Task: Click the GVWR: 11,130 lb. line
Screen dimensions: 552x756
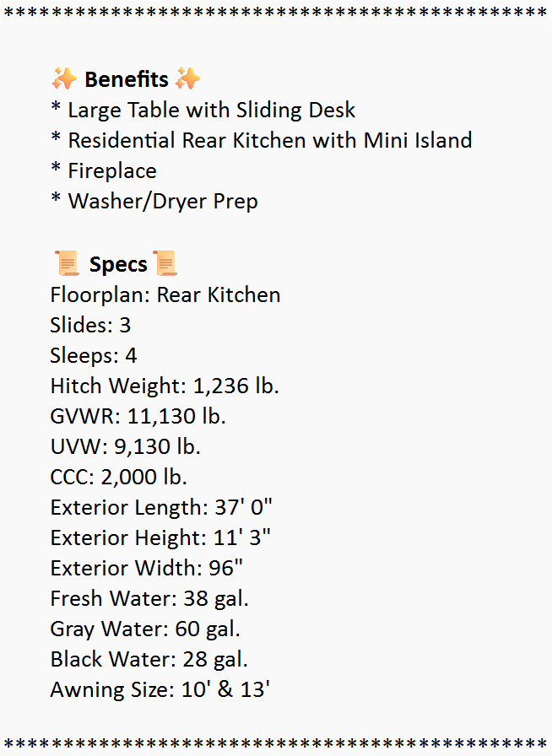Action: pos(138,416)
